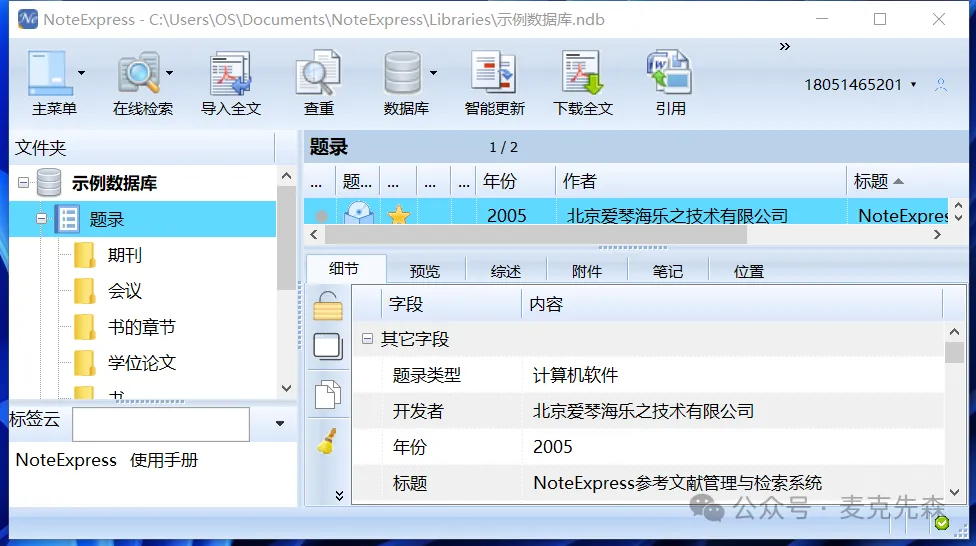Click the user account avatar icon

click(941, 85)
